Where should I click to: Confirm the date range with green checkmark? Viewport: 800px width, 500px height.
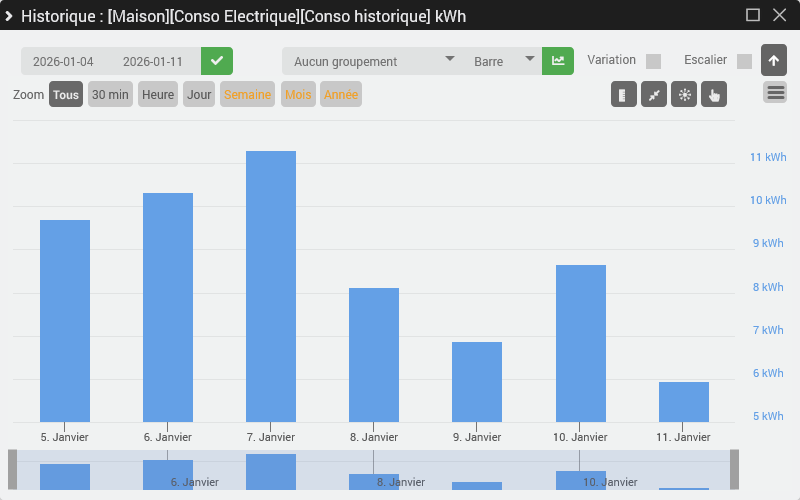pyautogui.click(x=217, y=61)
